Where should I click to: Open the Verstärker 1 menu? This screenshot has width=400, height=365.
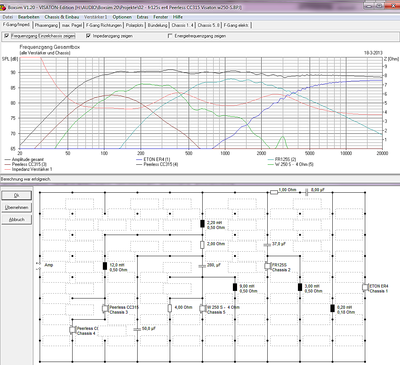coord(96,17)
